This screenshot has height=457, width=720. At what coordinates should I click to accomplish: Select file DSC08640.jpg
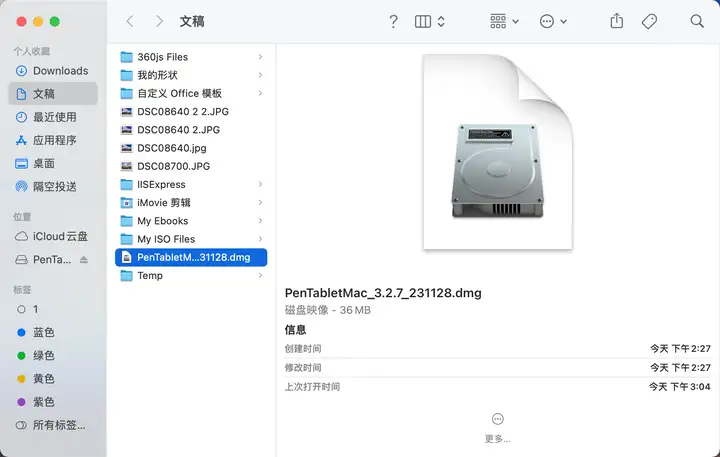pos(191,148)
